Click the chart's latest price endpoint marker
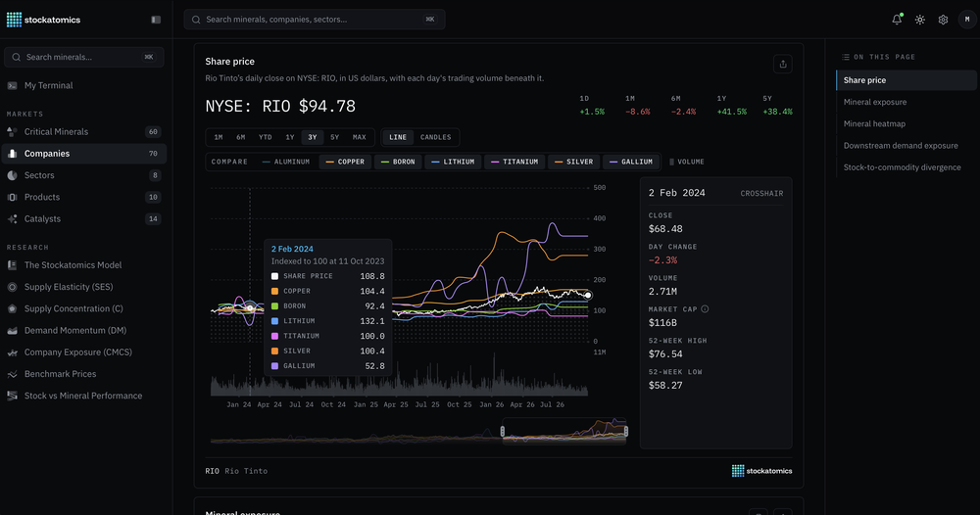The image size is (980, 515). click(587, 296)
